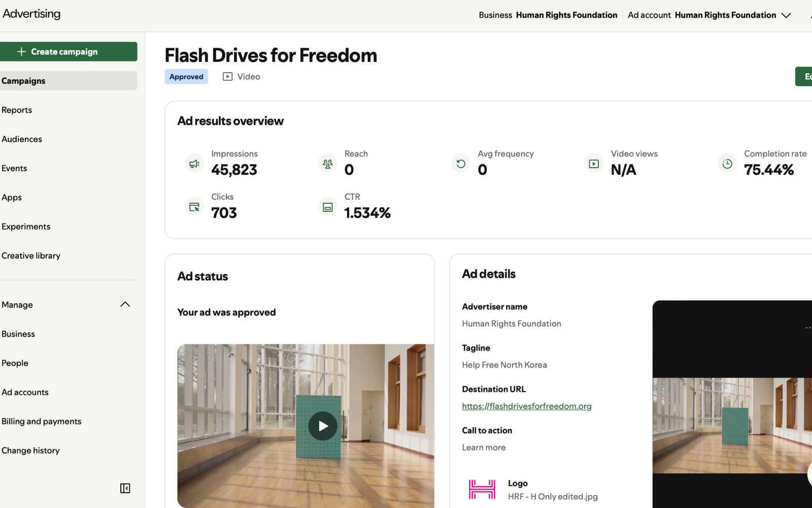Collapse the sidebar with panel icon
The image size is (812, 508).
tap(125, 488)
